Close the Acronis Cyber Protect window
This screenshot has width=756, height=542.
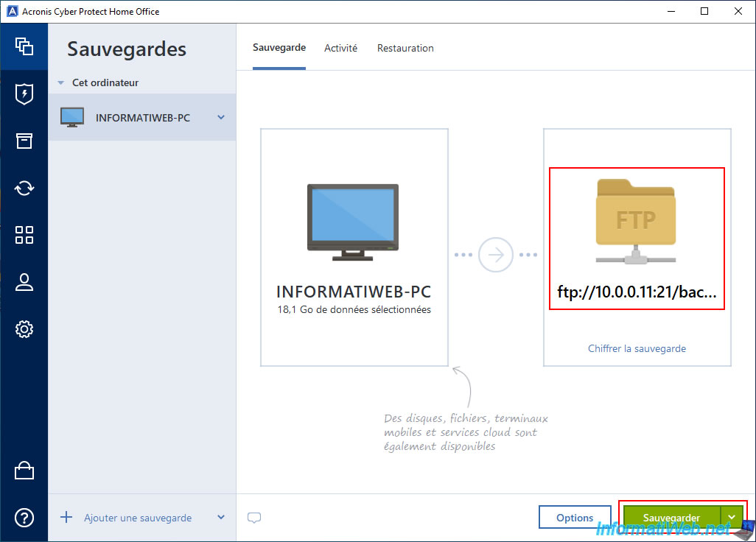pyautogui.click(x=738, y=11)
